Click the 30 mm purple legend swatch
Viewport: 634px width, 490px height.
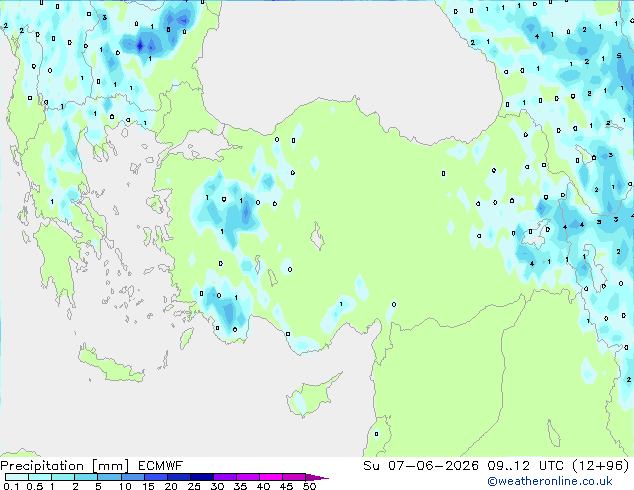point(225,477)
